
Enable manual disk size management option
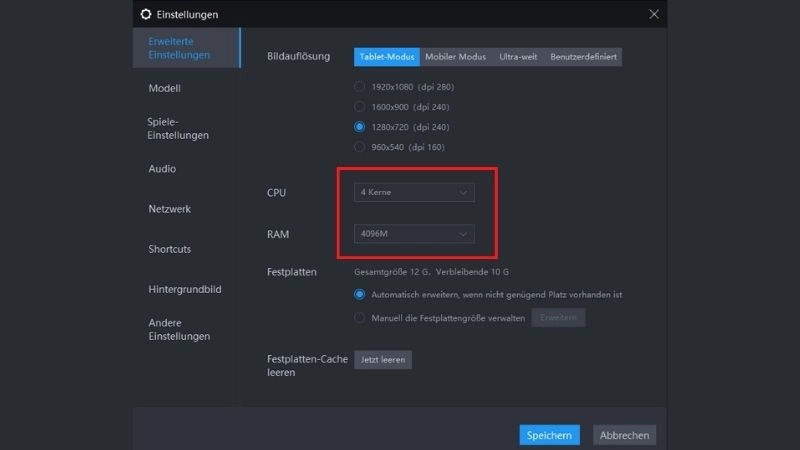pyautogui.click(x=360, y=318)
